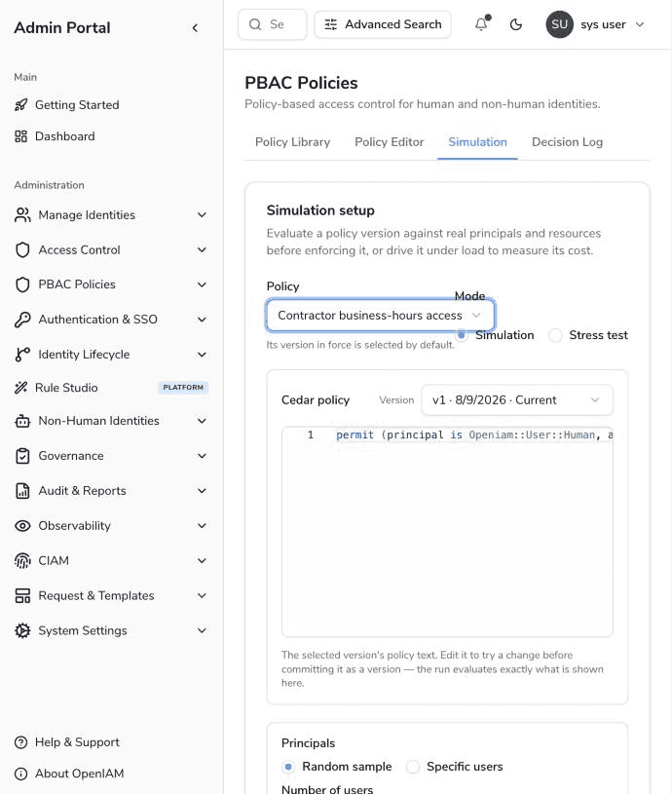Image resolution: width=672 pixels, height=794 pixels.
Task: Switch to the Decision Log tab
Action: [x=567, y=142]
